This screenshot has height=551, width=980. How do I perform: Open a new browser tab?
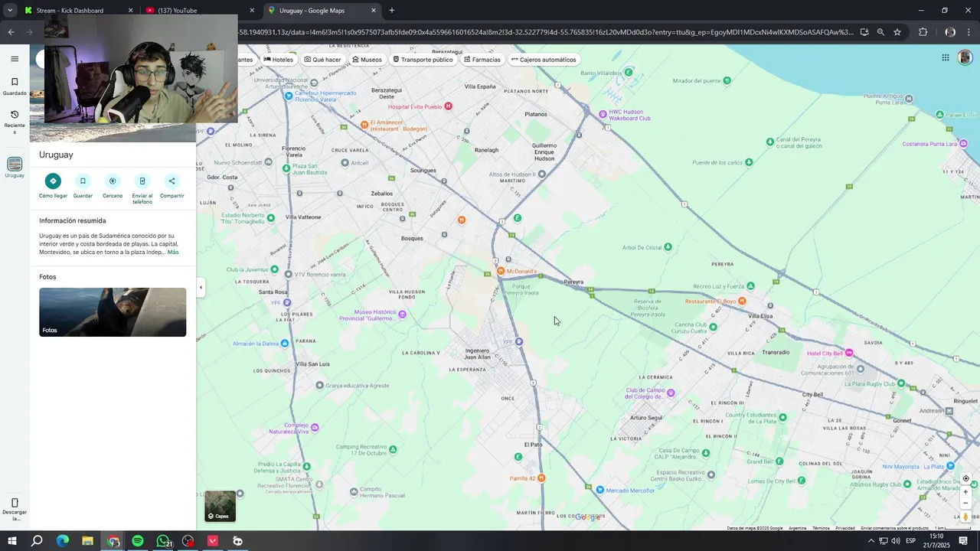point(392,11)
